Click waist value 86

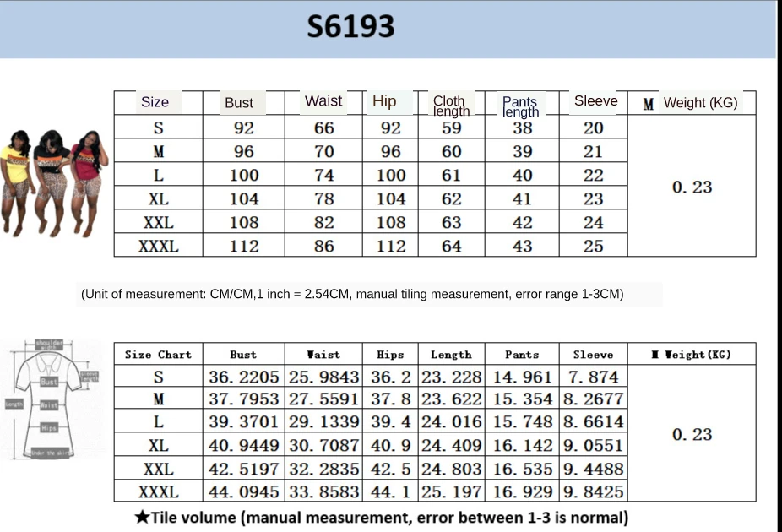point(323,246)
